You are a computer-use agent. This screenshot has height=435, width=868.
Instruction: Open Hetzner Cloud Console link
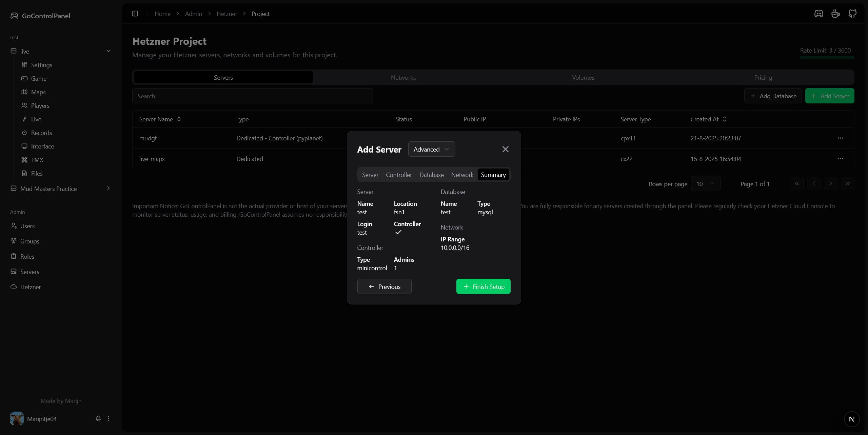click(797, 206)
